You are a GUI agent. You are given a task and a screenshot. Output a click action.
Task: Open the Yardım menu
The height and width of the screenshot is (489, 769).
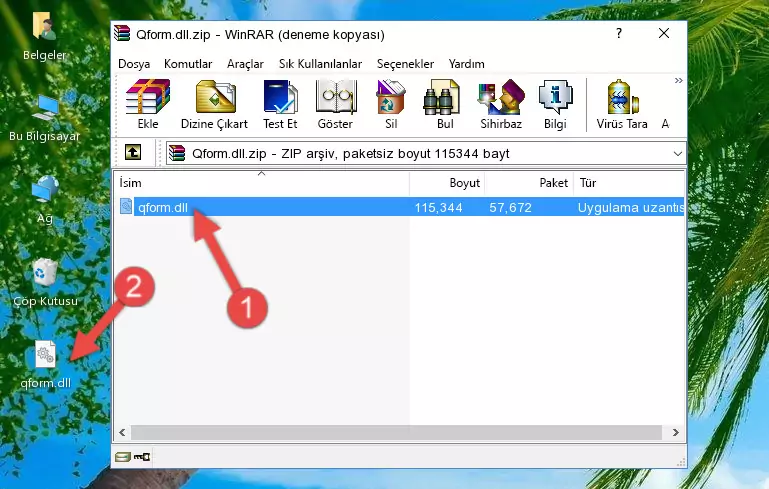[466, 64]
